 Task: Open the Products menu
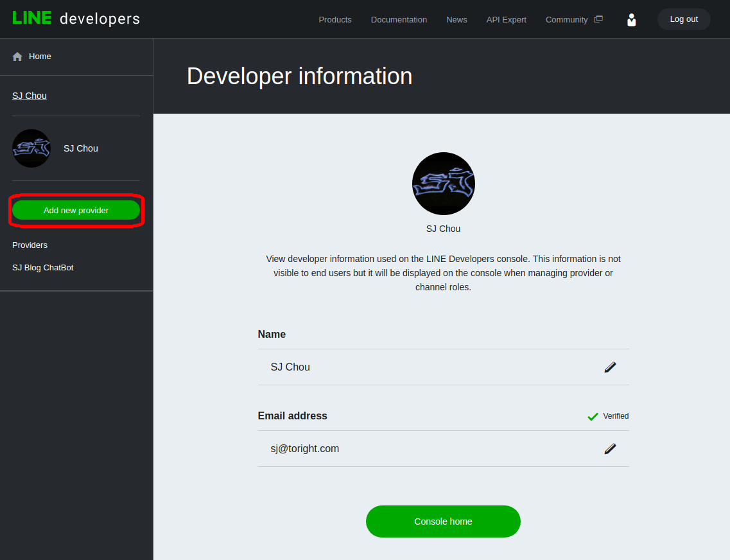tap(335, 19)
